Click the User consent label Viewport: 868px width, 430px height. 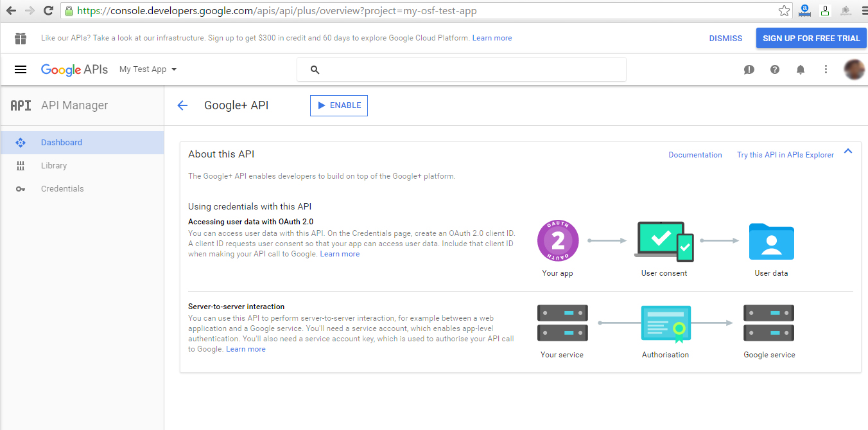(664, 273)
